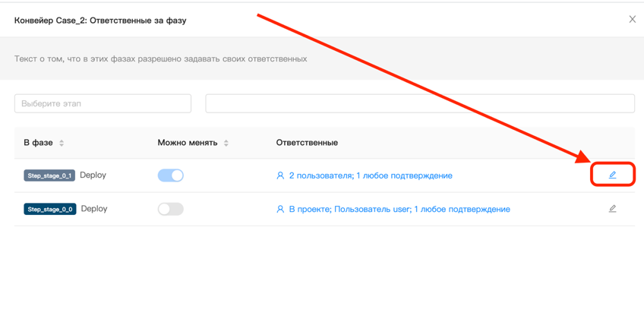Click the Deploy label in Step_stage_0_0 row

[x=94, y=208]
